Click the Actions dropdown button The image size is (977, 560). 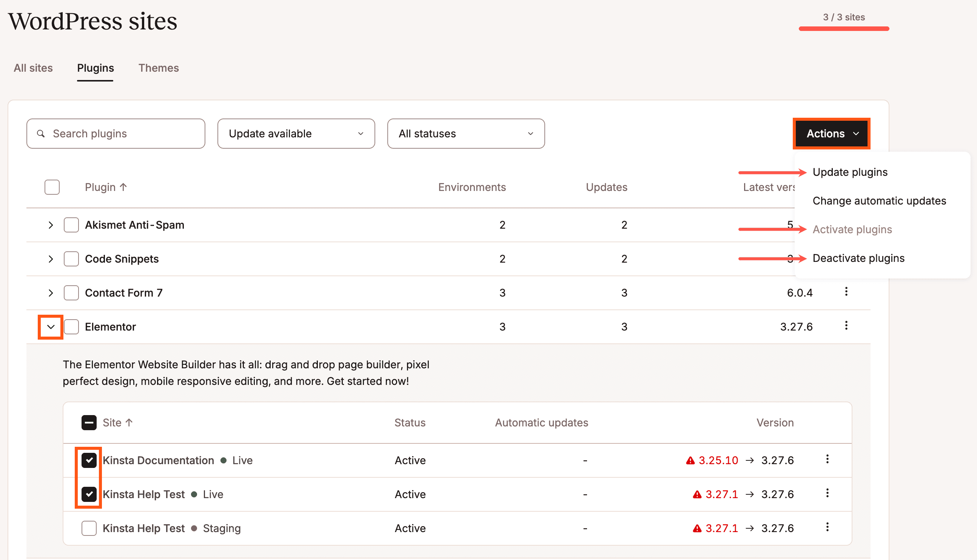831,134
